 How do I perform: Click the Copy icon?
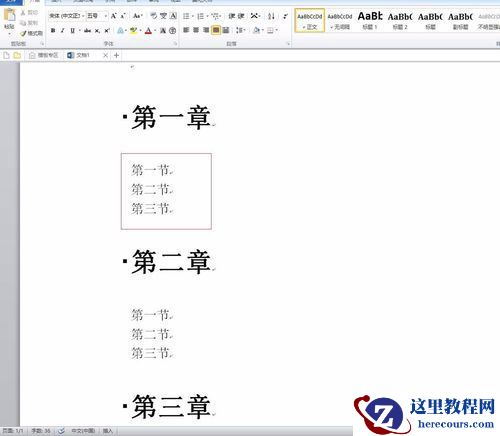click(23, 23)
